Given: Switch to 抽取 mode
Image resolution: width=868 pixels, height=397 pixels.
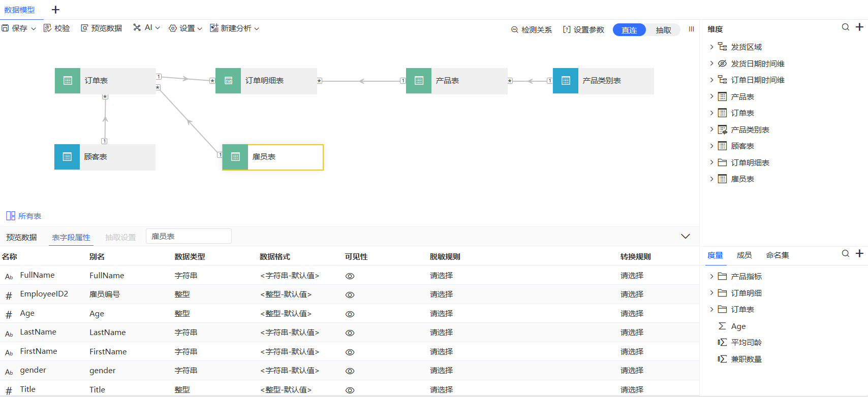Looking at the screenshot, I should click(663, 30).
